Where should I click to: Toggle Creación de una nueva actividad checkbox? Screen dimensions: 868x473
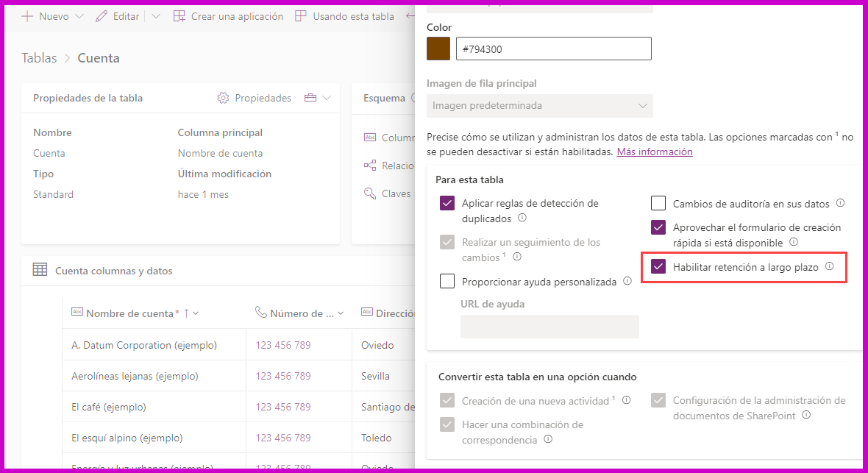pyautogui.click(x=447, y=400)
